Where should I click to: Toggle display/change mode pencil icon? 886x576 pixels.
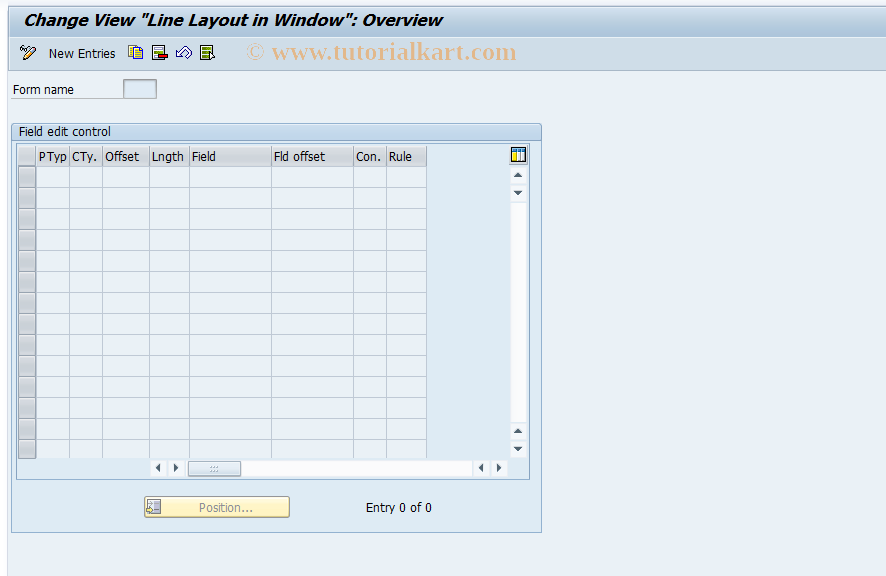click(x=27, y=53)
